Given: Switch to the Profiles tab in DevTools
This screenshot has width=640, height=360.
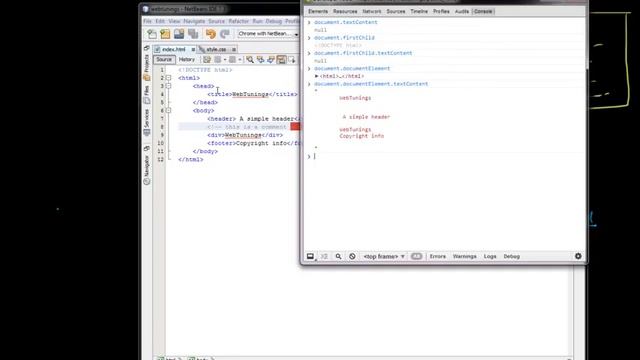Looking at the screenshot, I should pyautogui.click(x=441, y=11).
